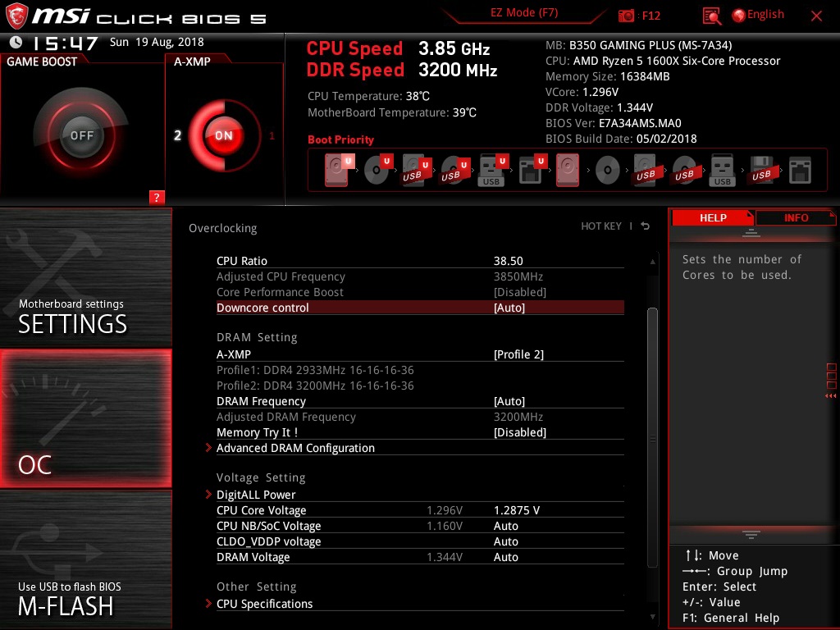Click the scrollbar up arrow
Screen dimensions: 840x630
coord(652,262)
